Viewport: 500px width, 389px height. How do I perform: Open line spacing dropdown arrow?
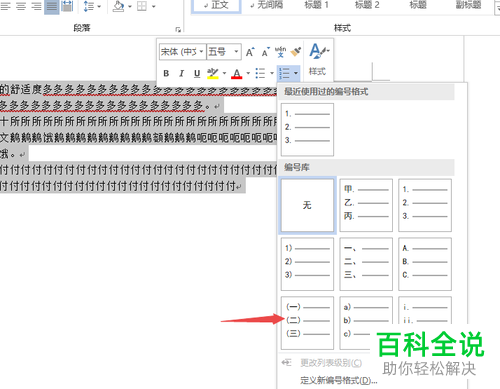(99, 6)
